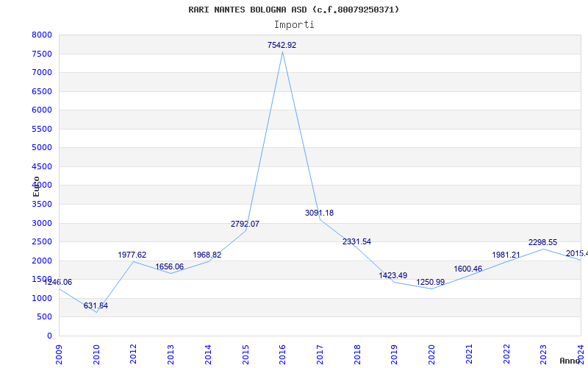Select the 2020 x-axis year label
This screenshot has height=368, width=588.
[x=431, y=354]
